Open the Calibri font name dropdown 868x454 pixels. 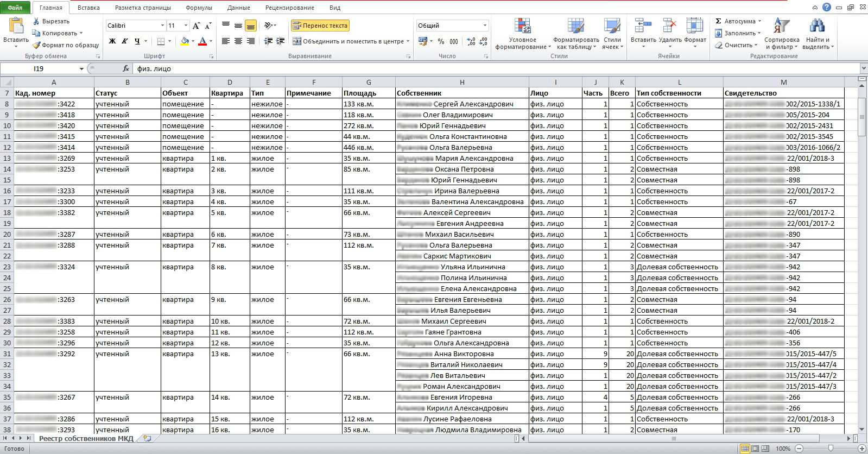coord(162,26)
